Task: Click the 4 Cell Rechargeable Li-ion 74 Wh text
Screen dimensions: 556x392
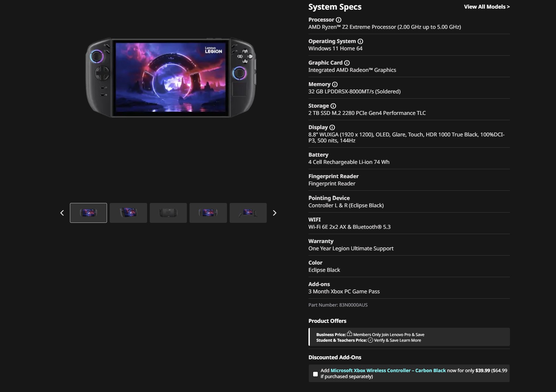Action: point(349,162)
